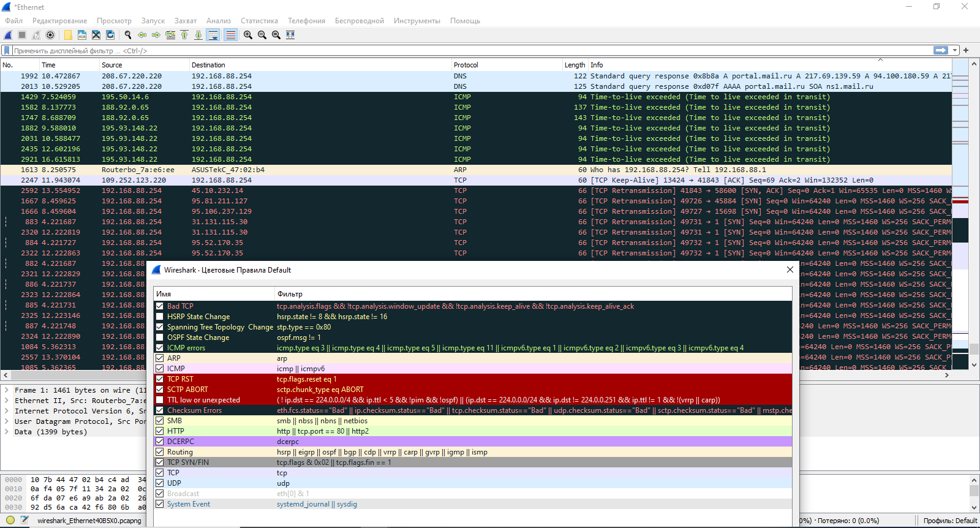Disable the DCERPC coloring rule
Viewport: 980px width, 528px height.
(x=160, y=442)
